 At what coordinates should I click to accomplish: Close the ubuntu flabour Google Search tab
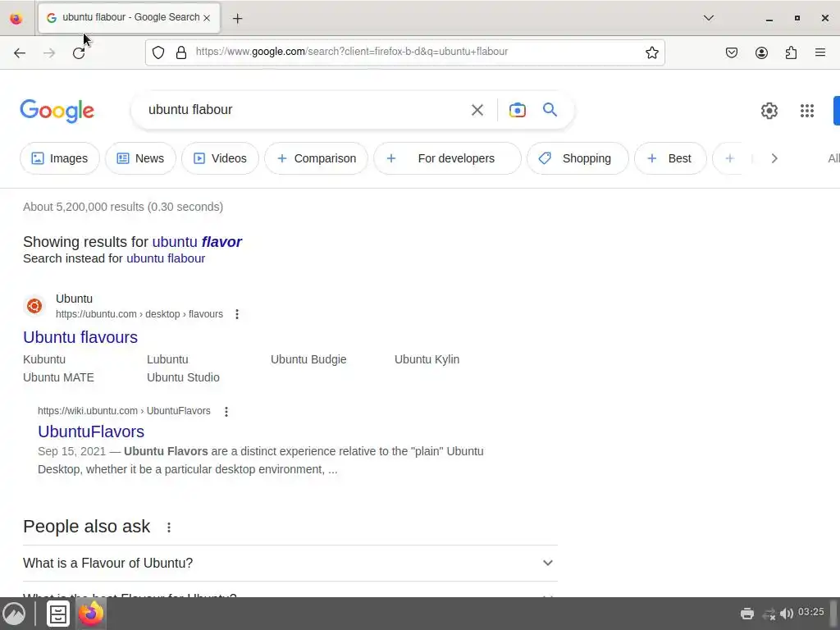pyautogui.click(x=207, y=18)
